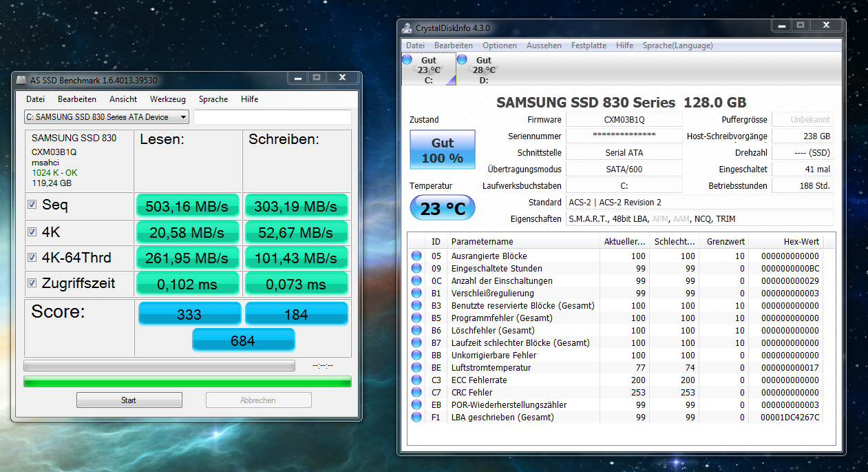Click status orb for CRC Fehler row
The image size is (868, 472).
pos(416,392)
